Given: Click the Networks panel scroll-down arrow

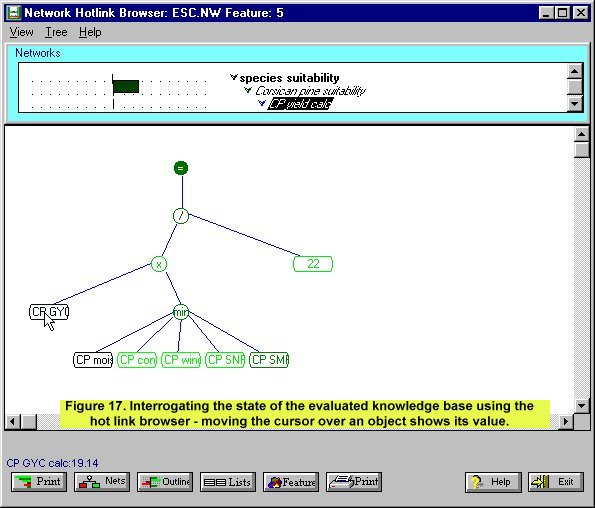Looking at the screenshot, I should 575,104.
